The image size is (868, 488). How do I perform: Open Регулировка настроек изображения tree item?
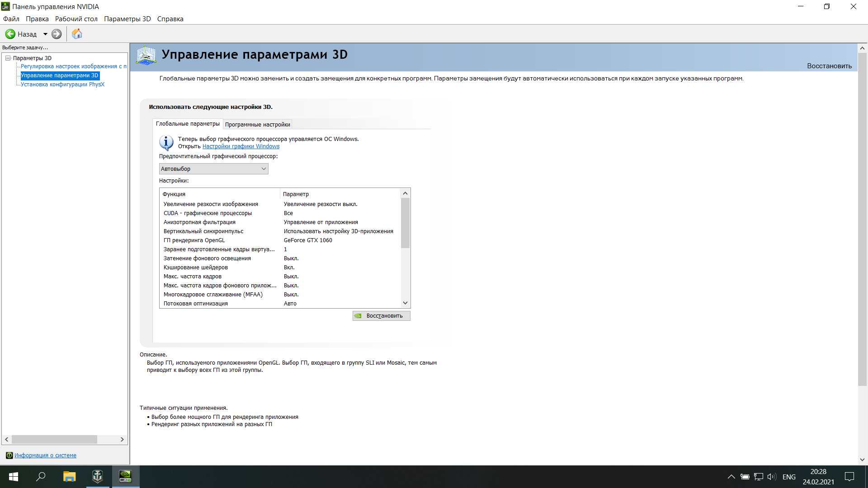coord(74,66)
